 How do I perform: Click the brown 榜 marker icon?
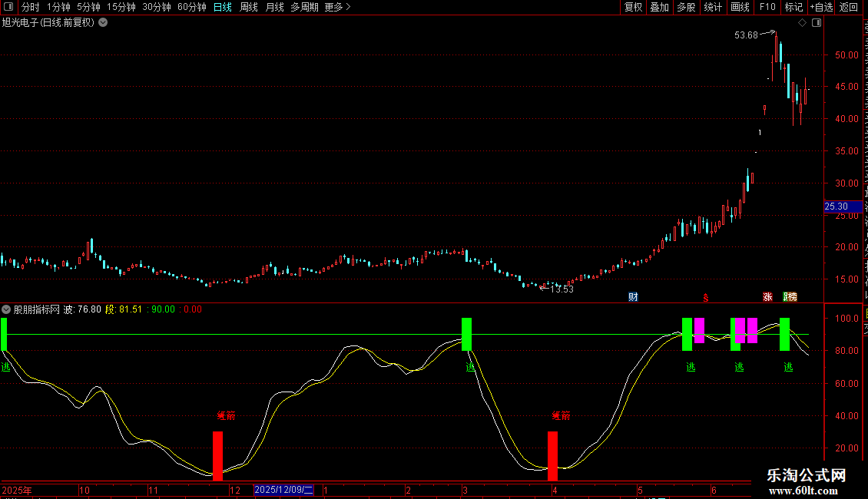tap(792, 297)
